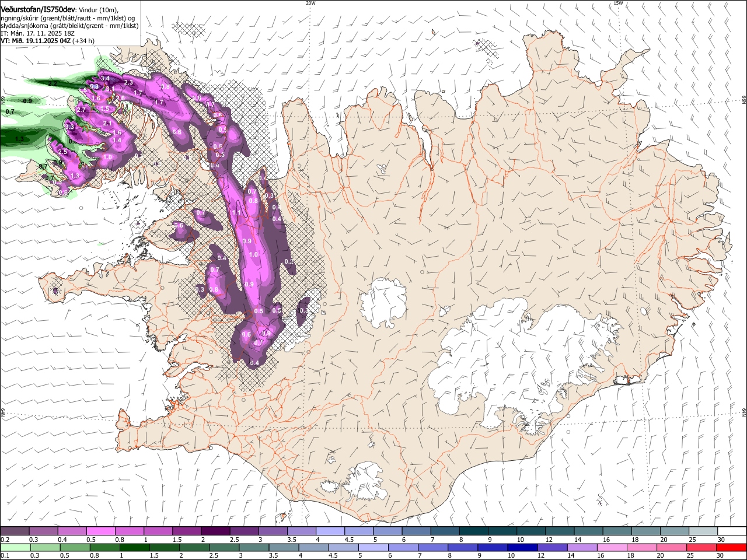Viewport: 747px width, 560px height.
Task: Click the dark teal 8–9 swatch in upper legend
Action: click(x=474, y=531)
